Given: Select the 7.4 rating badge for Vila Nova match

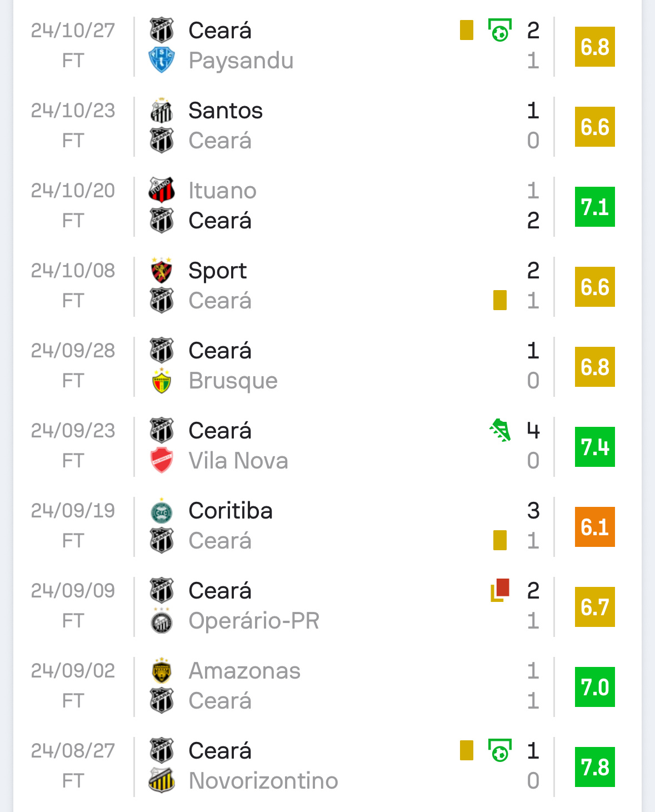Looking at the screenshot, I should 595,447.
